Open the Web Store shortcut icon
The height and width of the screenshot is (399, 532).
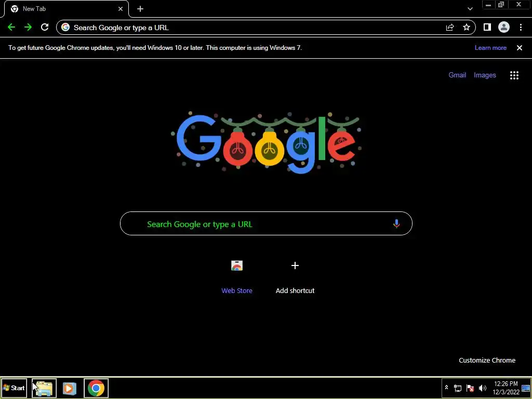(x=237, y=265)
